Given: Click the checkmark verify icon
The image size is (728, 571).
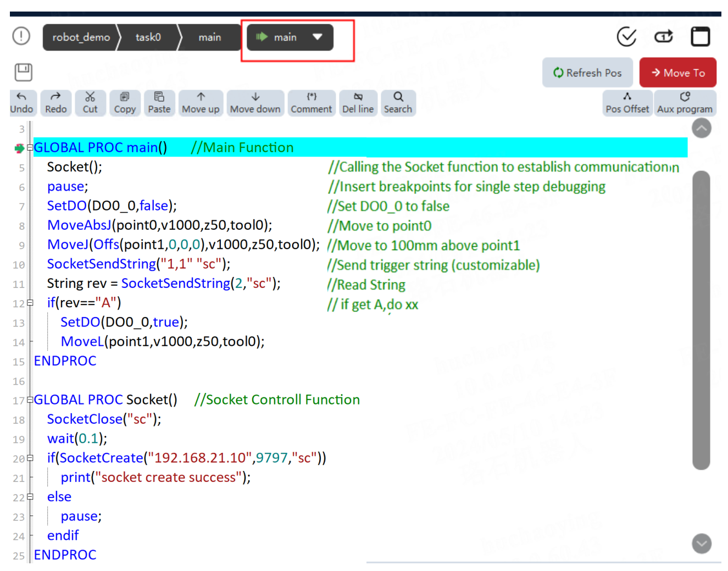Looking at the screenshot, I should click(x=626, y=37).
